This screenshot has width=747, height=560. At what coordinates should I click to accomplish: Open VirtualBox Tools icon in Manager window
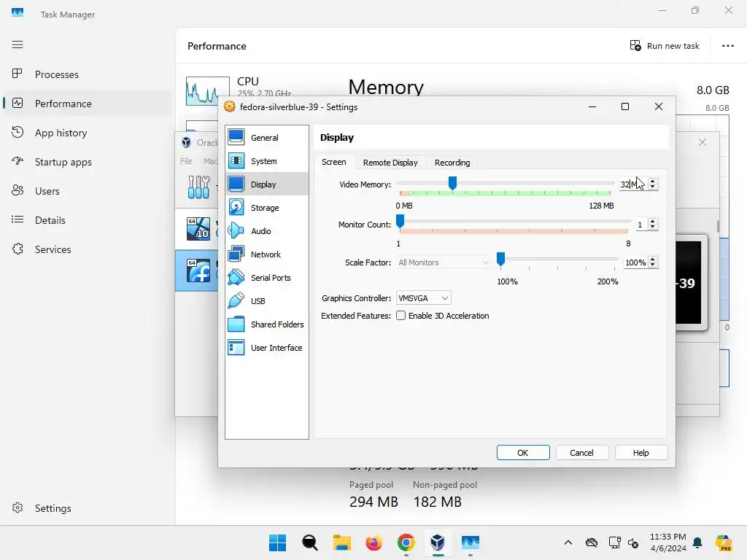(198, 187)
